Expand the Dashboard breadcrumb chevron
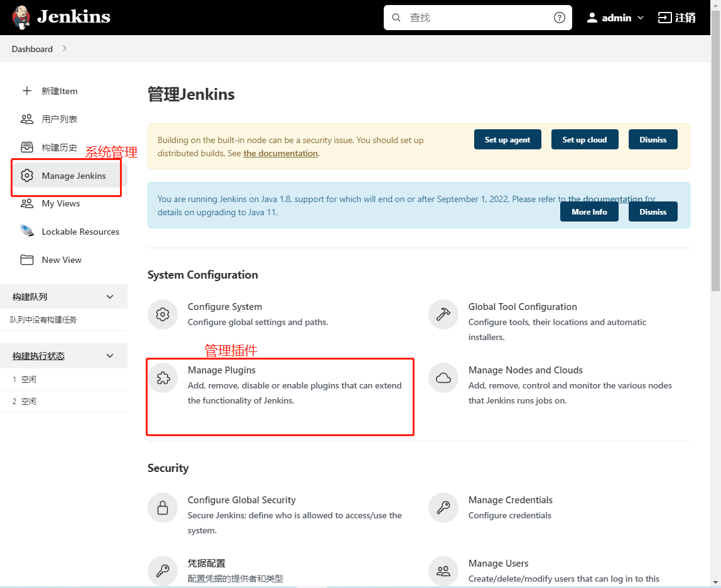Image resolution: width=721 pixels, height=588 pixels. [65, 49]
